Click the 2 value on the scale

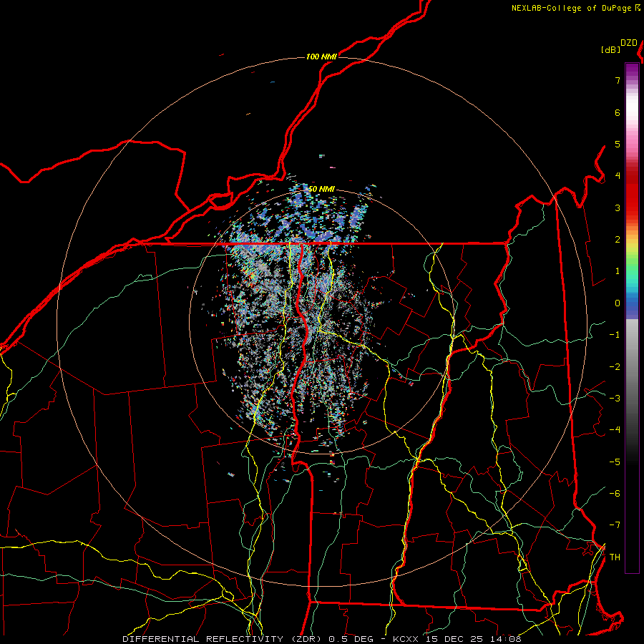(x=618, y=240)
